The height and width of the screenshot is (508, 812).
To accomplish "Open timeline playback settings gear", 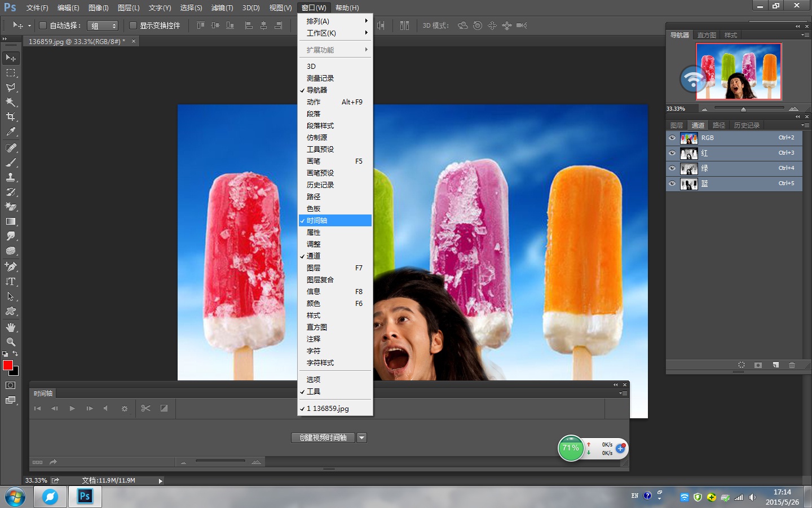I will coord(125,409).
